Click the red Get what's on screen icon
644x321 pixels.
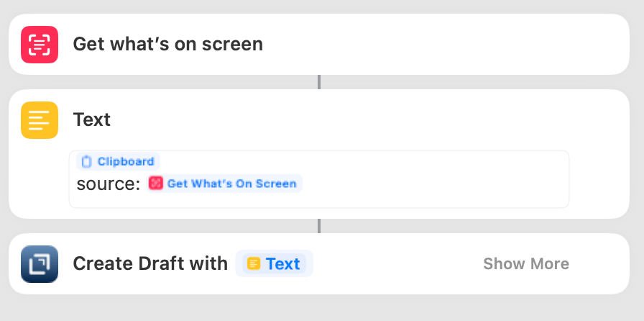click(x=40, y=45)
